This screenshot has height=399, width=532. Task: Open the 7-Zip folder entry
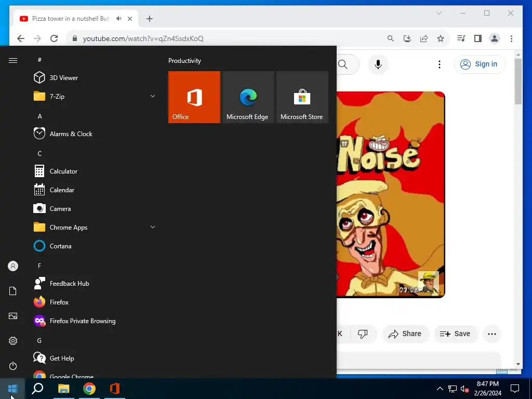(x=95, y=96)
